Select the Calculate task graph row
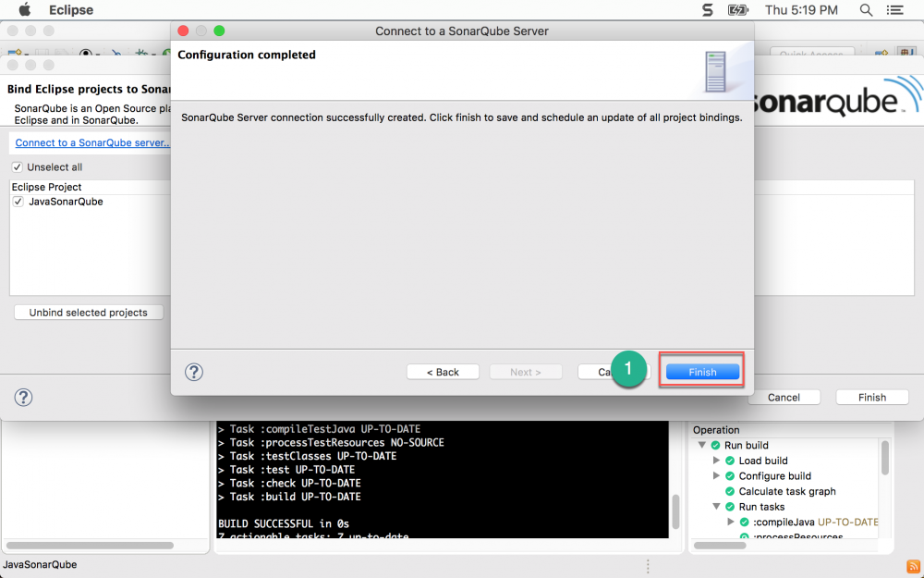The width and height of the screenshot is (924, 578). click(x=787, y=491)
